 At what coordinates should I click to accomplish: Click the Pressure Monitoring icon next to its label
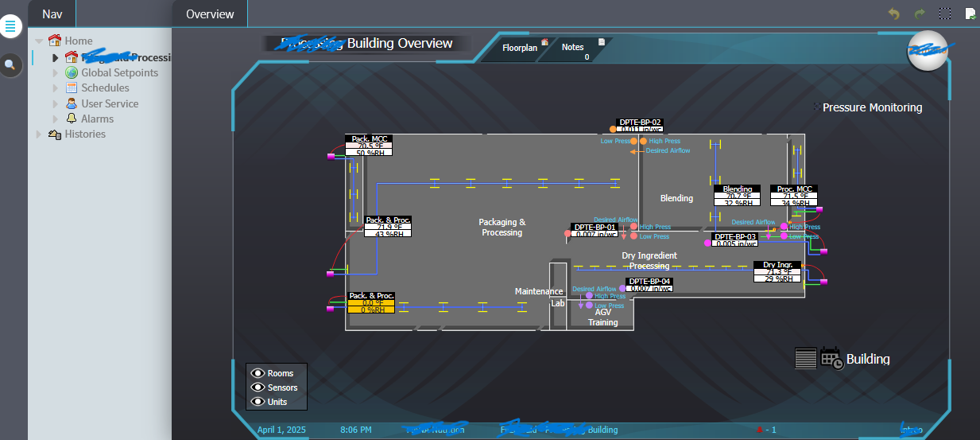pyautogui.click(x=817, y=107)
